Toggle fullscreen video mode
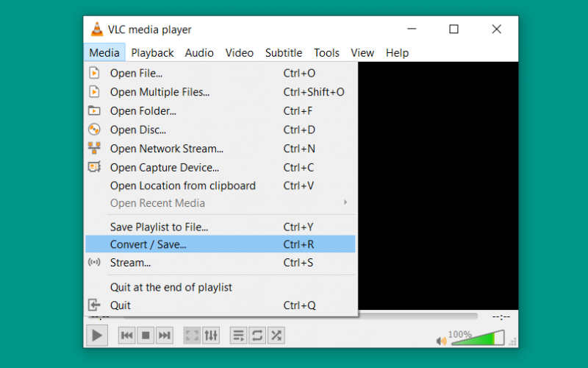Image resolution: width=588 pixels, height=368 pixels. (x=192, y=336)
